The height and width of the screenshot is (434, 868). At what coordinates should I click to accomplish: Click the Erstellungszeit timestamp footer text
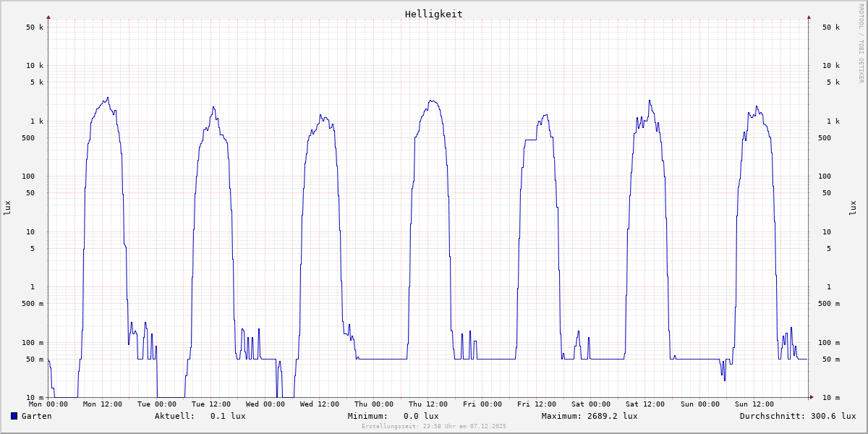pos(433,427)
